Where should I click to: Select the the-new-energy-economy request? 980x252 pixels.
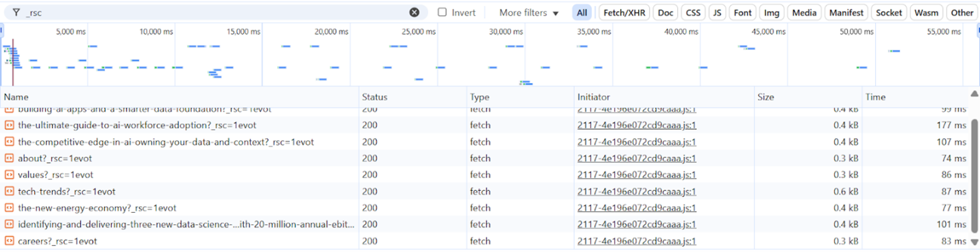click(485, 207)
